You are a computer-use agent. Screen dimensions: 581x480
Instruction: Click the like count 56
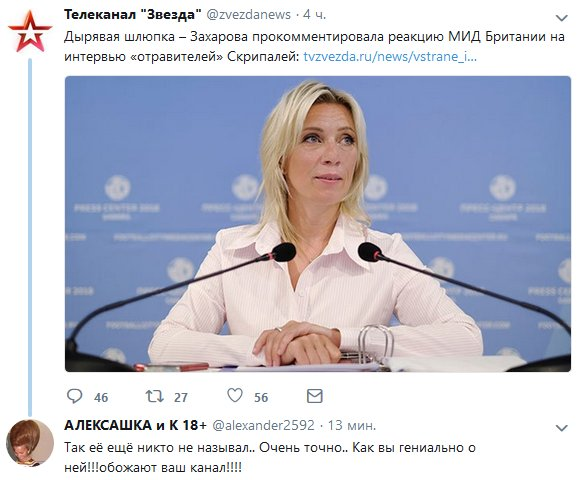click(261, 398)
